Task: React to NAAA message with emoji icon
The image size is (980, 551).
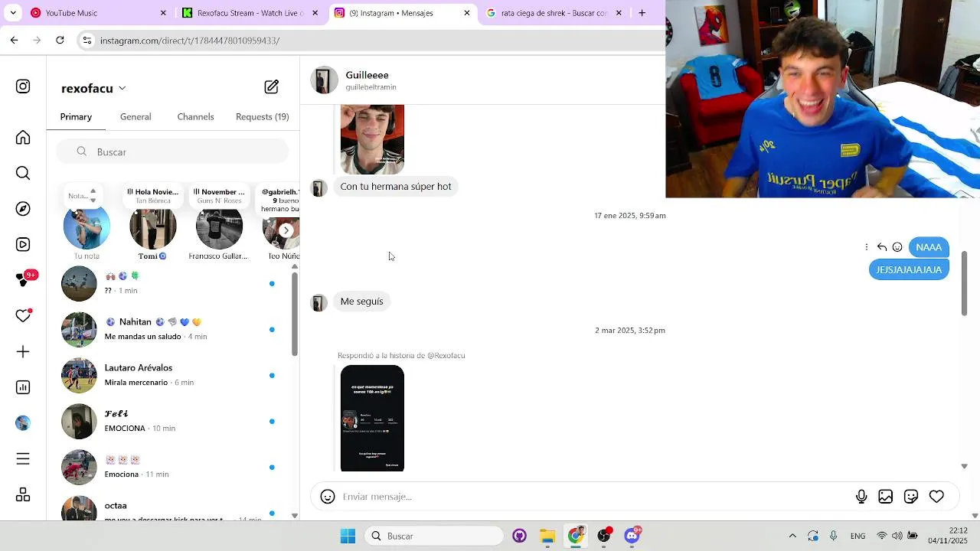Action: pos(897,247)
